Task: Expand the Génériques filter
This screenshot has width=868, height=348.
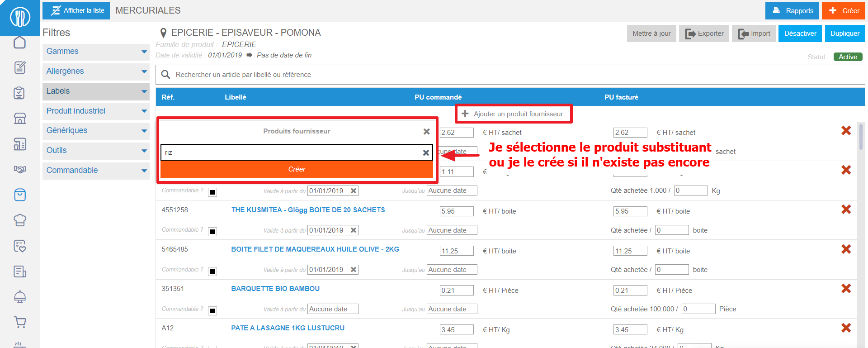Action: (x=96, y=131)
